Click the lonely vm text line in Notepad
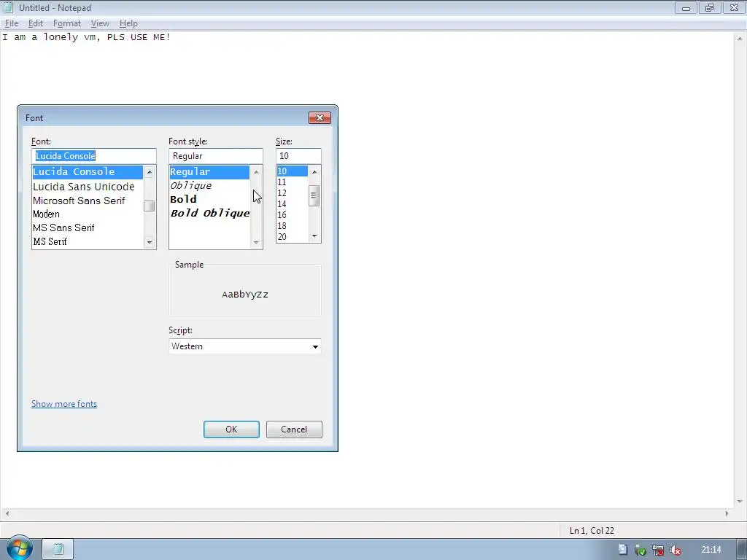This screenshot has height=560, width=747. pyautogui.click(x=86, y=37)
